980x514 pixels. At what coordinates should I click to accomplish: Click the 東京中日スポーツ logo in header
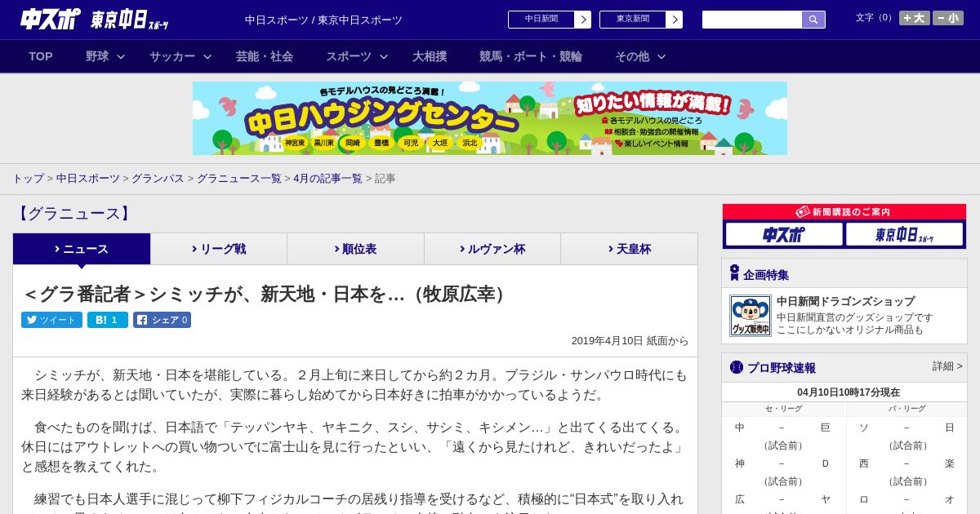point(130,20)
